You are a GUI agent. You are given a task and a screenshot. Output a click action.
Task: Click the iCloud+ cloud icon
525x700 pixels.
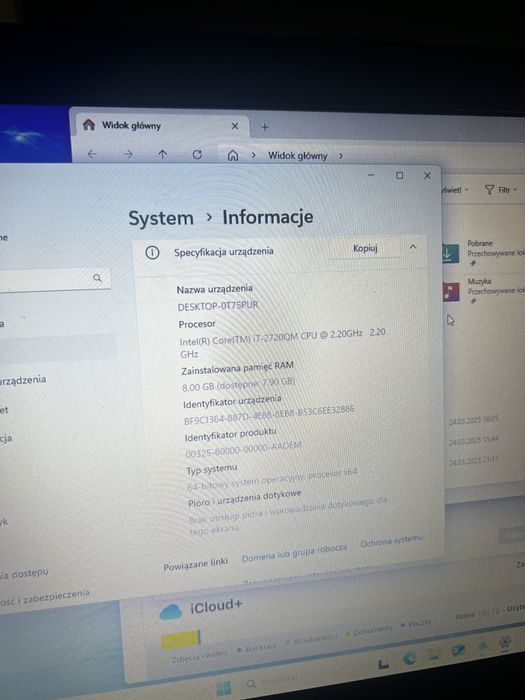171,611
